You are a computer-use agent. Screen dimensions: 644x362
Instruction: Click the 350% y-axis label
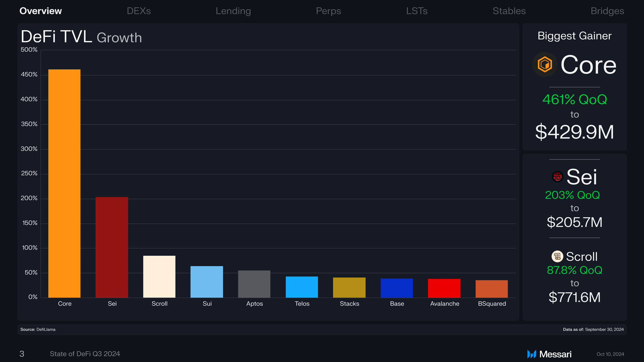click(x=29, y=124)
